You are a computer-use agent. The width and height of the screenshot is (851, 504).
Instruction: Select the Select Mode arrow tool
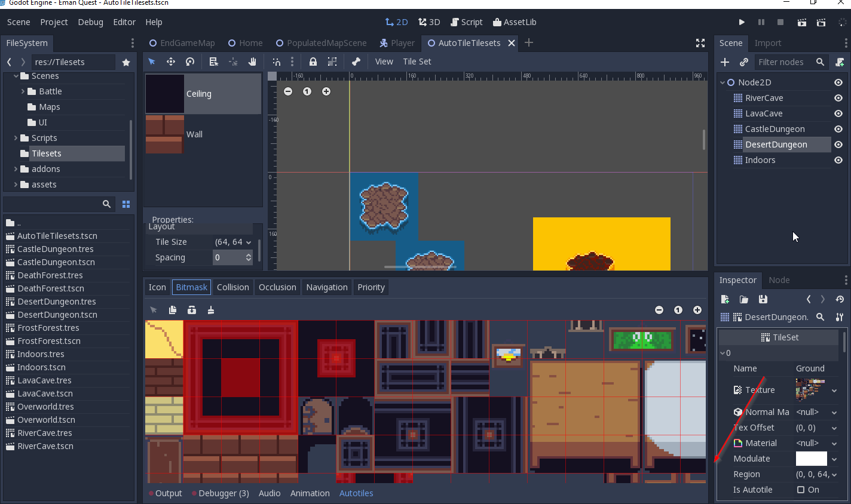click(152, 62)
